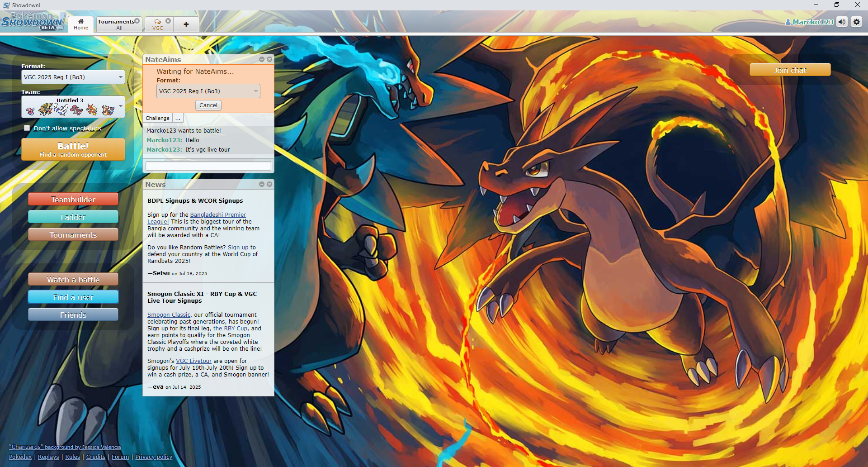868x467 pixels.
Task: Open the options gear icon
Action: point(856,22)
